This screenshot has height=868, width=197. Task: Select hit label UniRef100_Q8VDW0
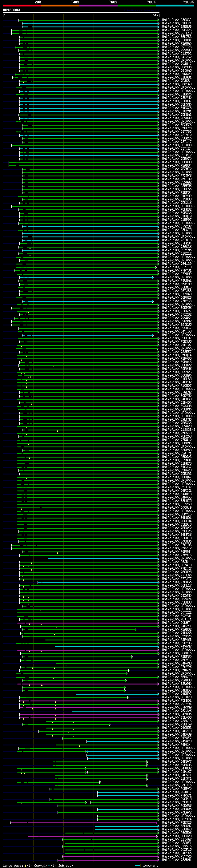(x=177, y=118)
